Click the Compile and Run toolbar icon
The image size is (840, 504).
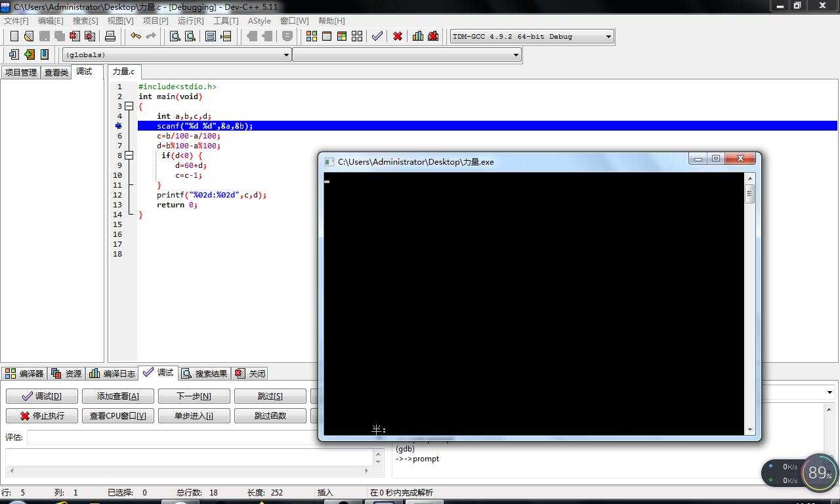pos(342,36)
